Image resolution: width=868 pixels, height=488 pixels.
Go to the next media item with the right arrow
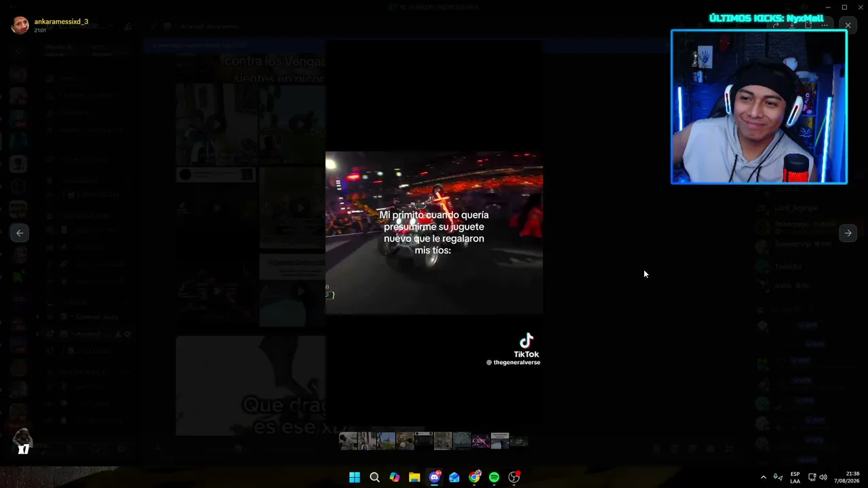848,233
